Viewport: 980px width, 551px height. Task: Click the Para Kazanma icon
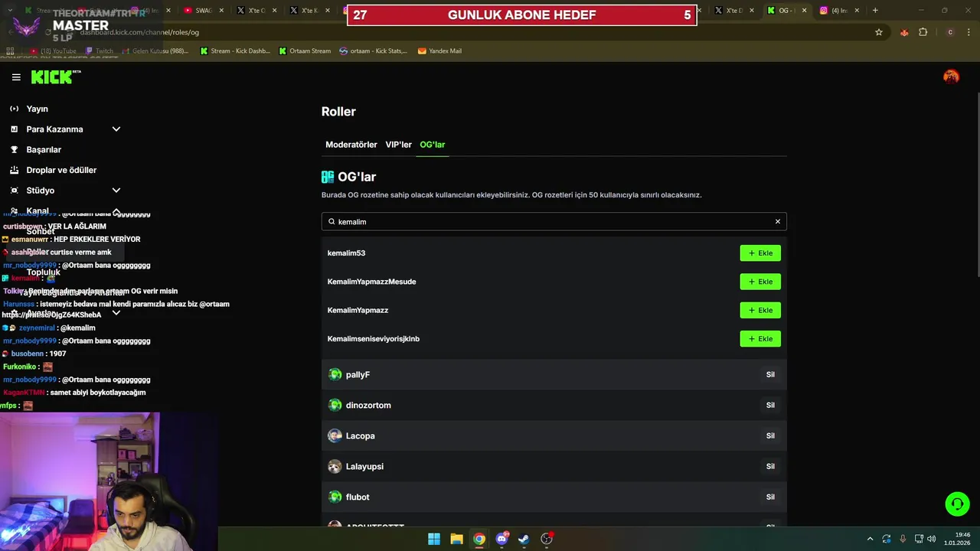pyautogui.click(x=14, y=129)
